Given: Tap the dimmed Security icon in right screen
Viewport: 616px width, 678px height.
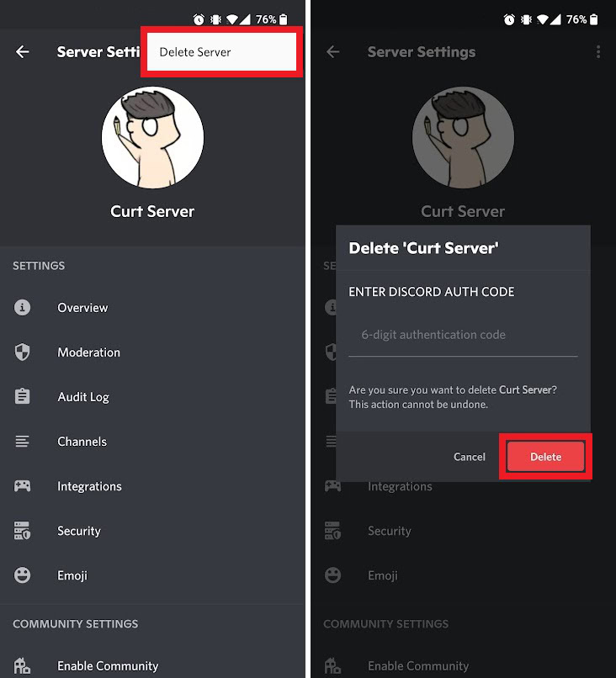Looking at the screenshot, I should click(x=333, y=531).
